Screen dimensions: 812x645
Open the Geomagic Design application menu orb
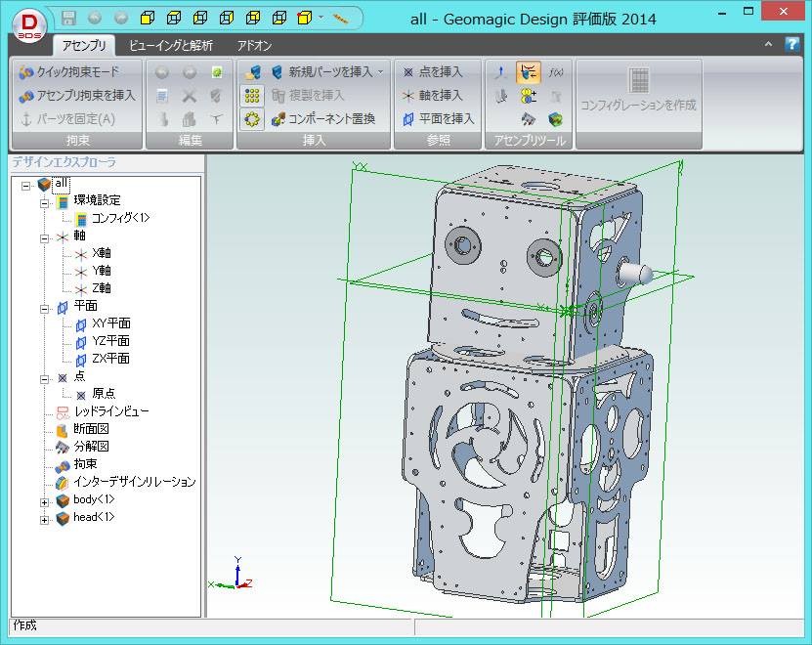coord(29,24)
